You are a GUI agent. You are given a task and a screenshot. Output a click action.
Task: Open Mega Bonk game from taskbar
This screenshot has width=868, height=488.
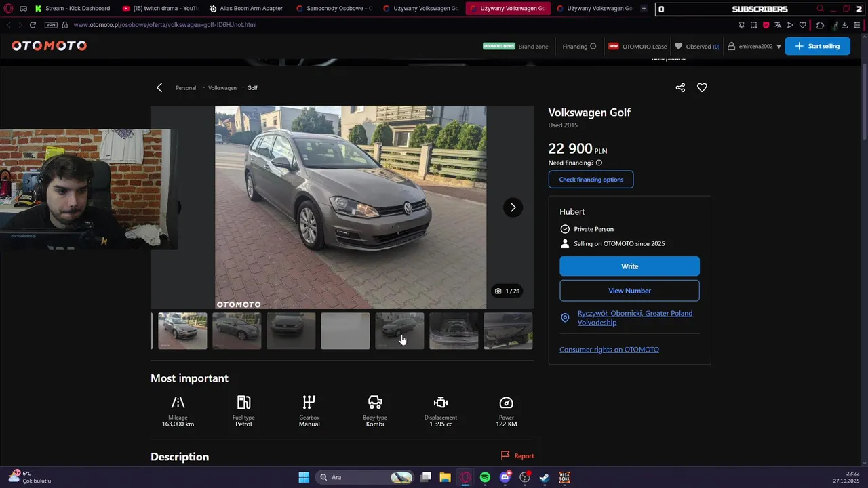pyautogui.click(x=564, y=477)
